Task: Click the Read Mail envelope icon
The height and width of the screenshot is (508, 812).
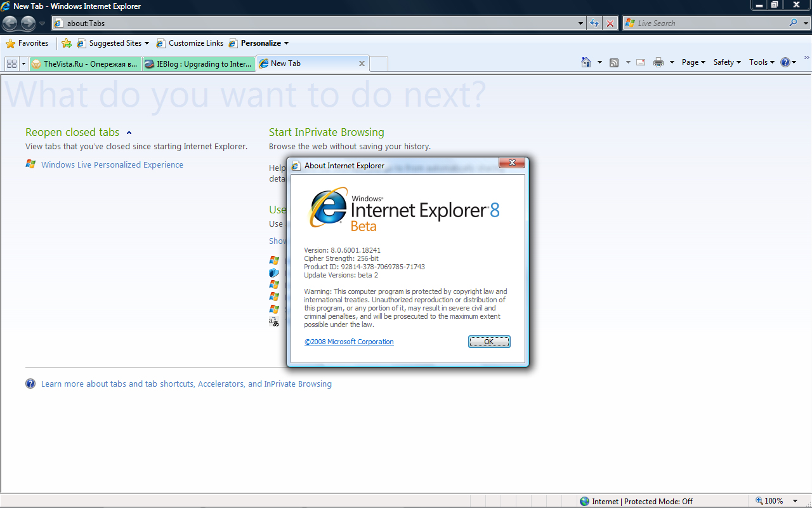Action: (x=641, y=62)
